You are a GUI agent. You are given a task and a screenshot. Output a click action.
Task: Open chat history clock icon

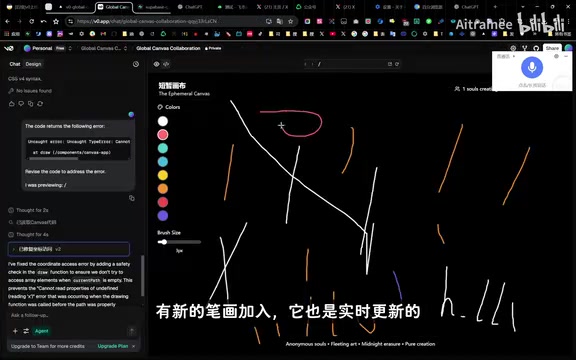pos(136,64)
